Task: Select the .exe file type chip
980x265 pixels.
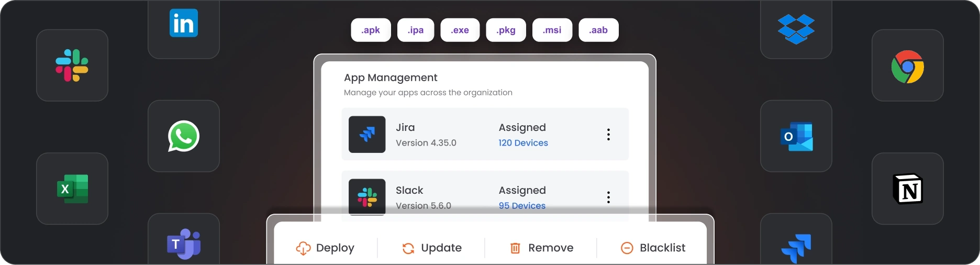Action: 460,30
